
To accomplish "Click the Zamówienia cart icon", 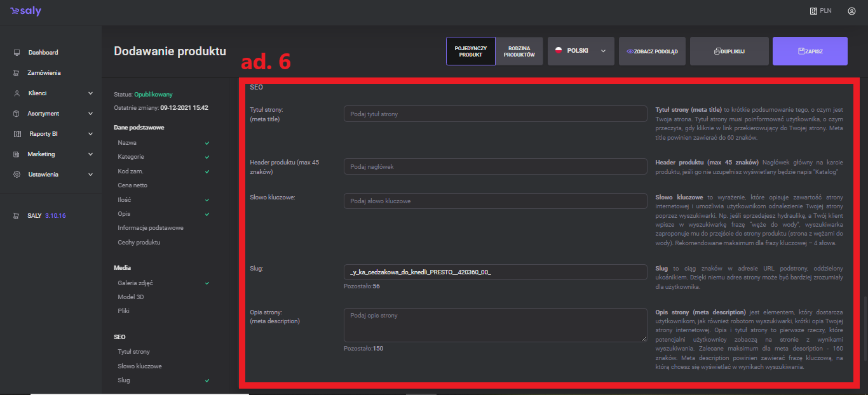I will (17, 73).
